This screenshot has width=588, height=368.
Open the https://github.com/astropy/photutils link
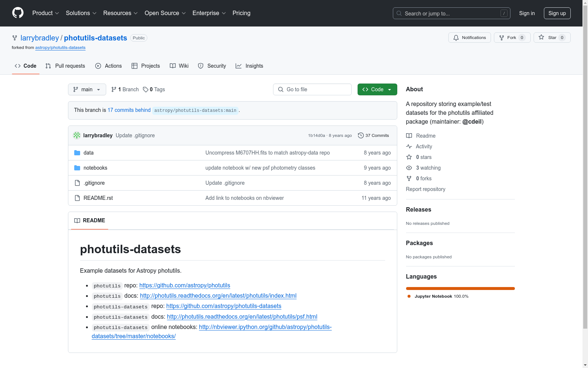(185, 286)
